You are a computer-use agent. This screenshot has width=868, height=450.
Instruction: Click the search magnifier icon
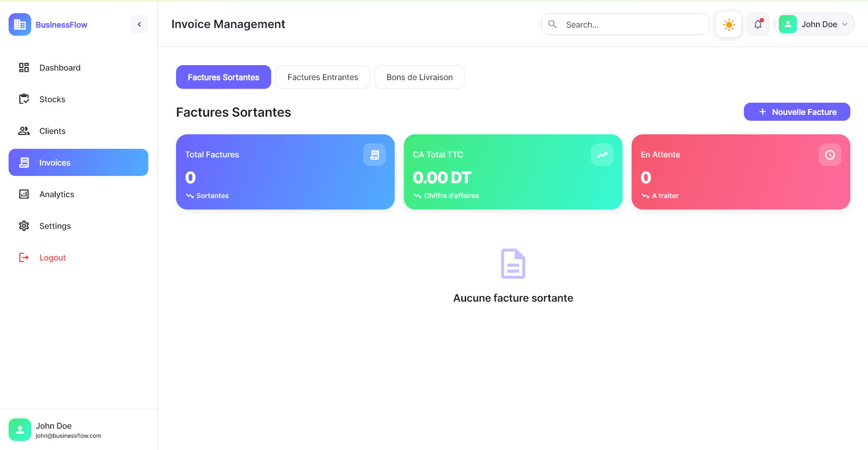click(552, 24)
